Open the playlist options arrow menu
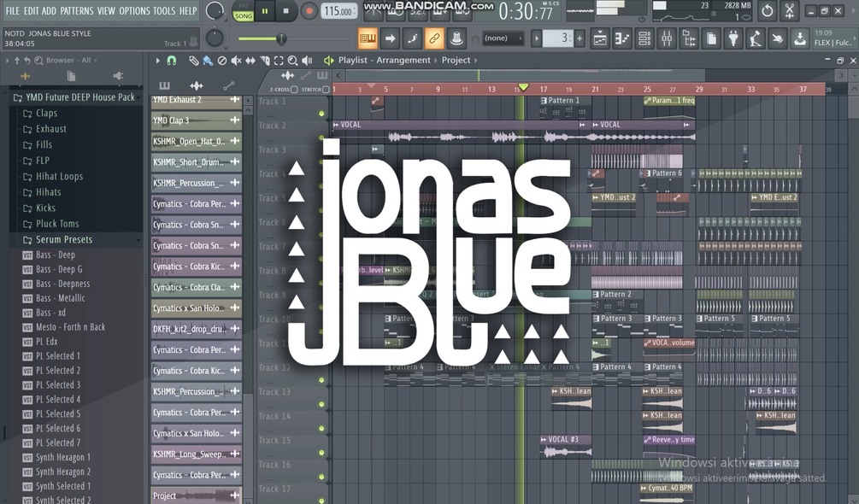Image resolution: width=859 pixels, height=504 pixels. pyautogui.click(x=158, y=60)
